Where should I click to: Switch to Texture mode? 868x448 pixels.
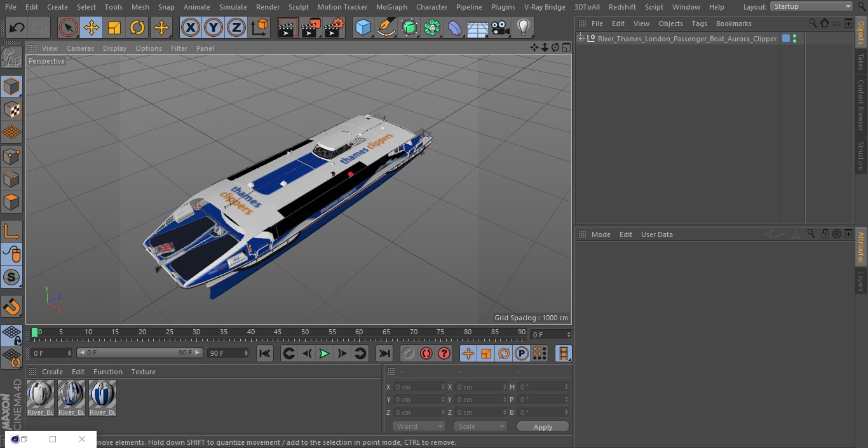coord(11,109)
